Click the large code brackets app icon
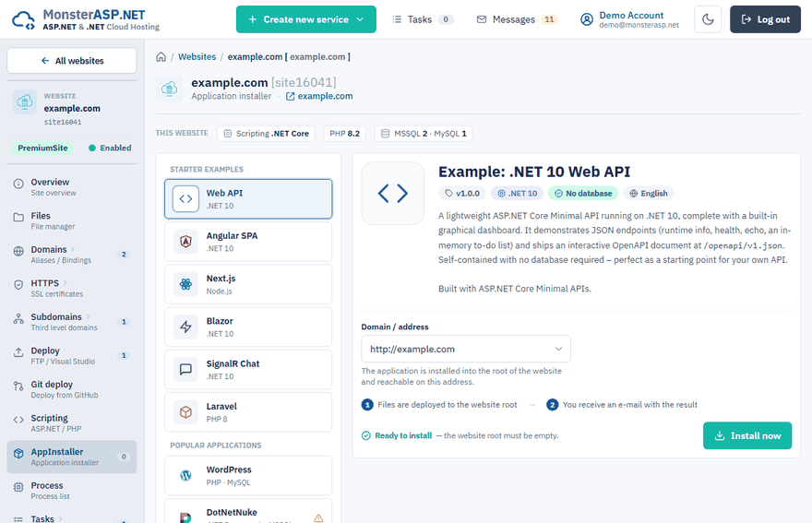The height and width of the screenshot is (523, 812). click(x=393, y=193)
